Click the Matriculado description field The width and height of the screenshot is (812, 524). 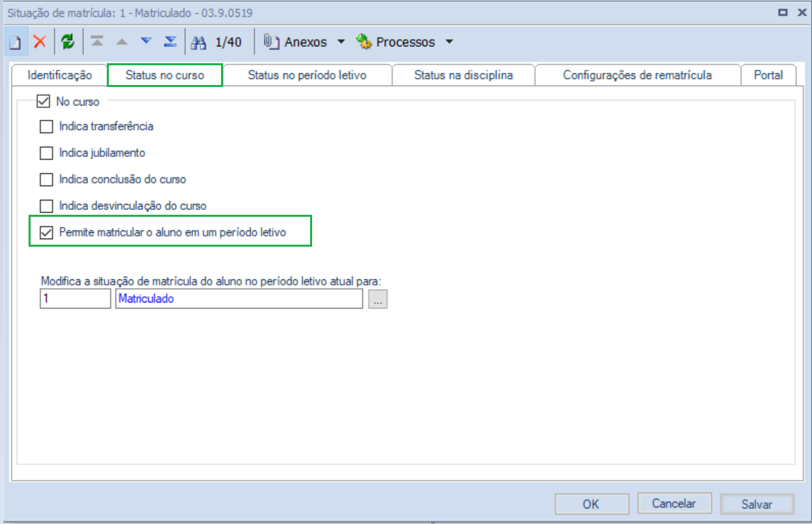239,298
